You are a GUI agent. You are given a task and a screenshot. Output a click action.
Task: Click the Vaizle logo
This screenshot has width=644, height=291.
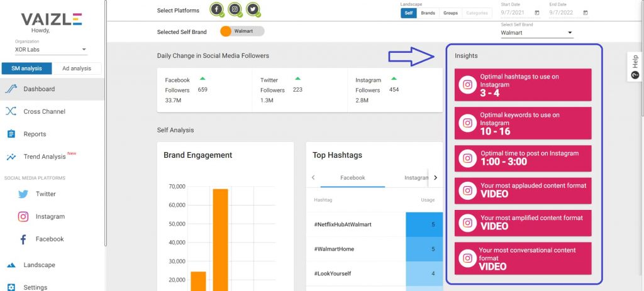pyautogui.click(x=52, y=19)
